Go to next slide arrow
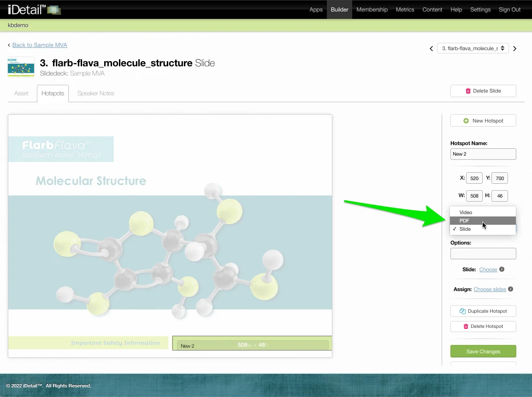This screenshot has width=532, height=397. click(x=514, y=48)
